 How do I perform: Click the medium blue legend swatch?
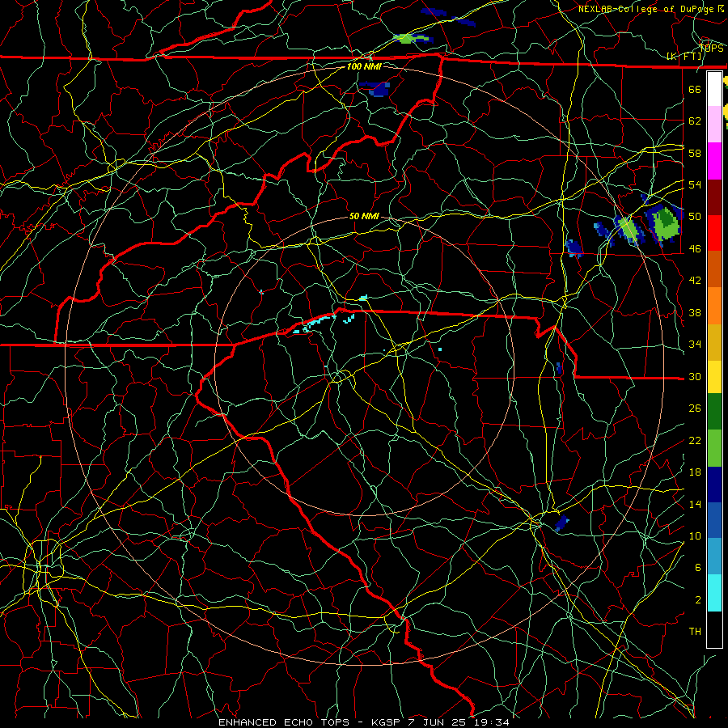pos(714,520)
